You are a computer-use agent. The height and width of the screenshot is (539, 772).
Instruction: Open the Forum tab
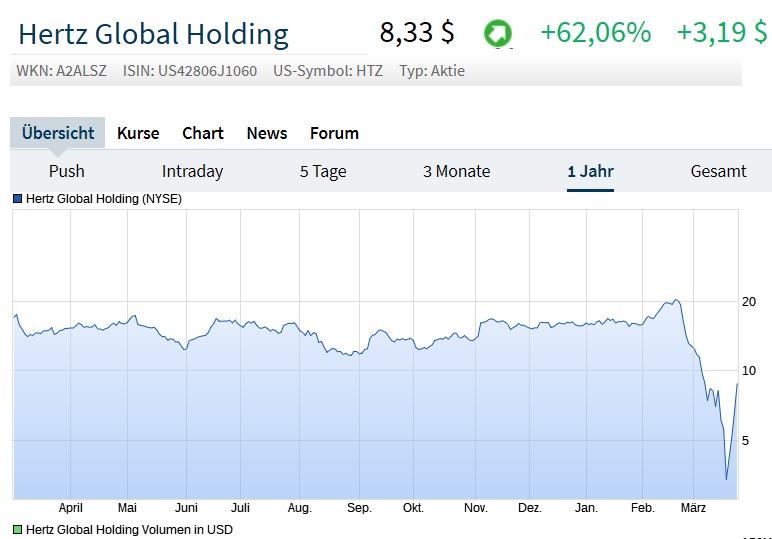click(334, 133)
